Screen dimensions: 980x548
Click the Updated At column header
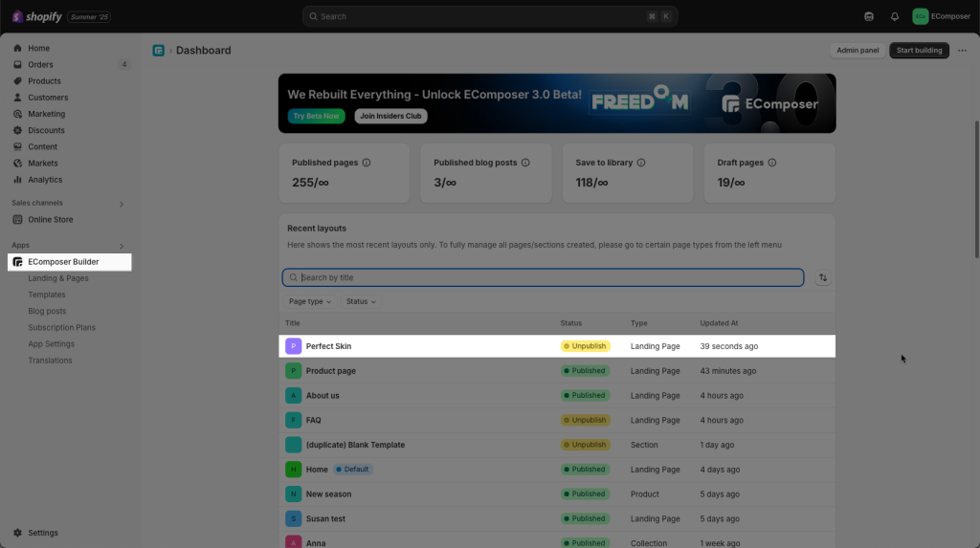click(x=719, y=323)
